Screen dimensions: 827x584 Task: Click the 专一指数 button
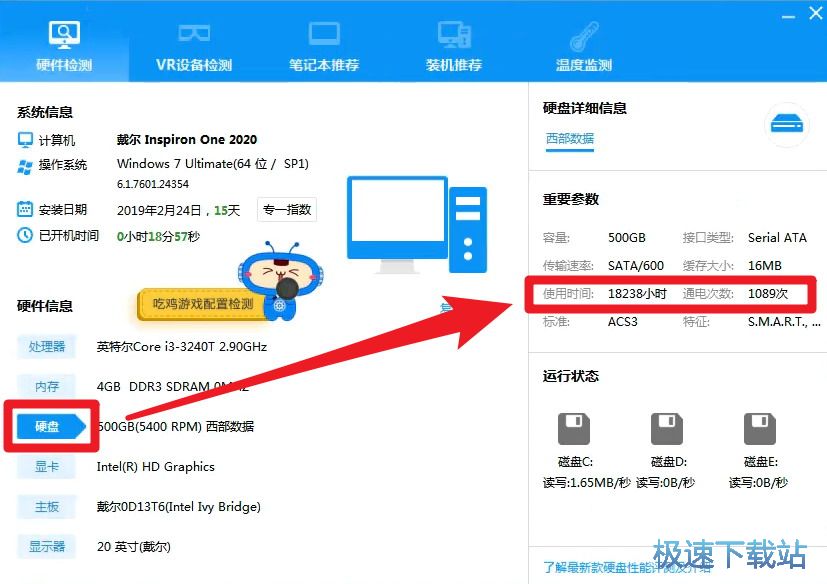(x=287, y=209)
